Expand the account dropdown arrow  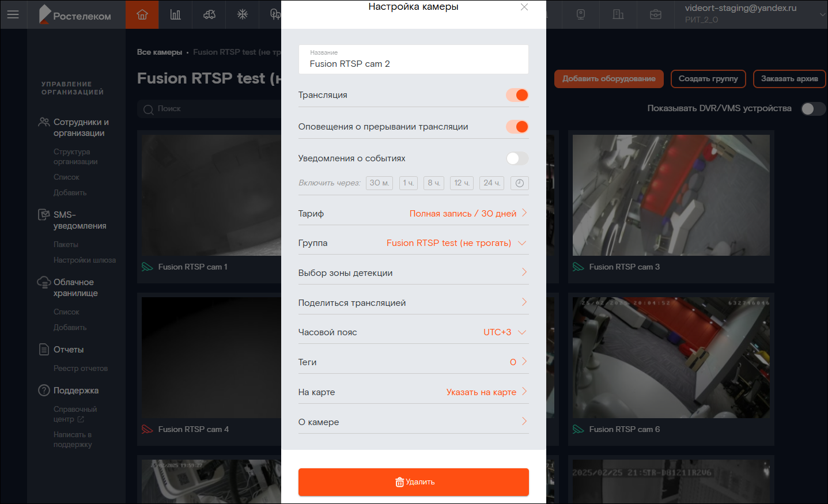pyautogui.click(x=822, y=14)
